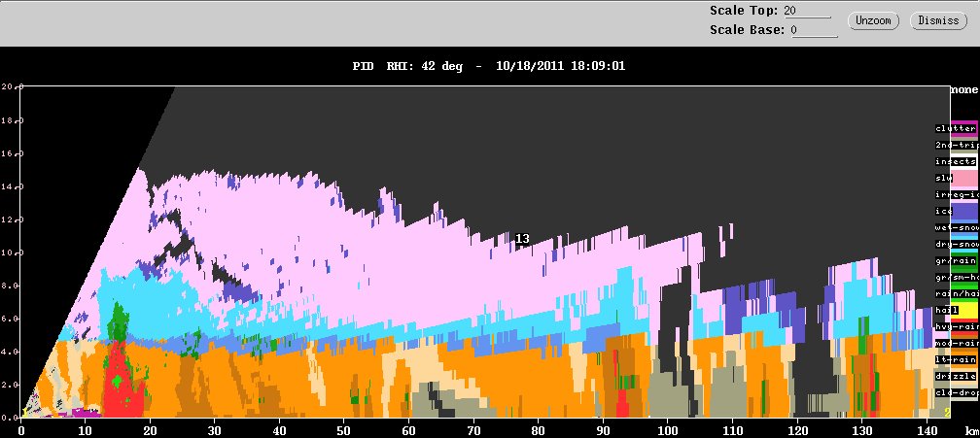Click the 'Scale Top:' label
Viewport: 980px width, 438px height.
coord(744,11)
